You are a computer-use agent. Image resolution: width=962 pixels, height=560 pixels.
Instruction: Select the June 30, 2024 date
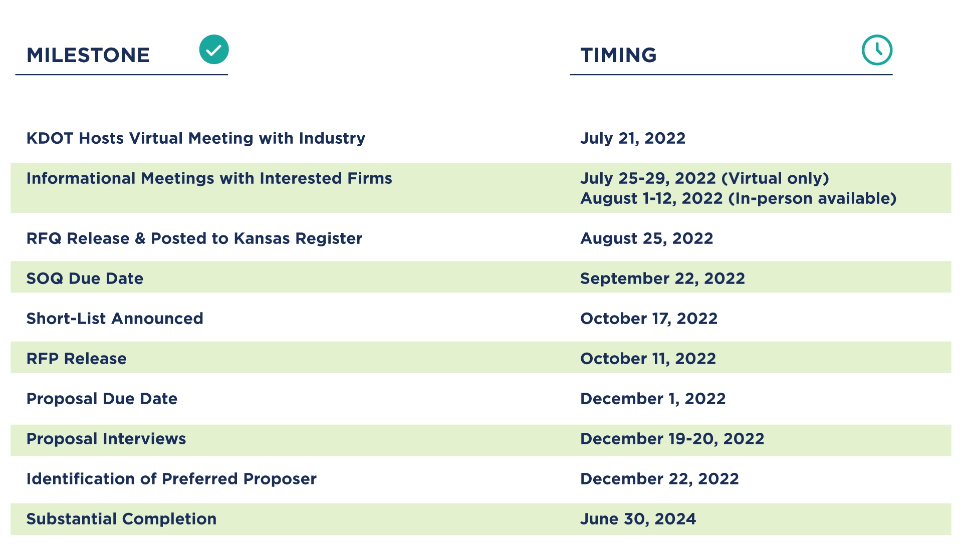(x=638, y=519)
